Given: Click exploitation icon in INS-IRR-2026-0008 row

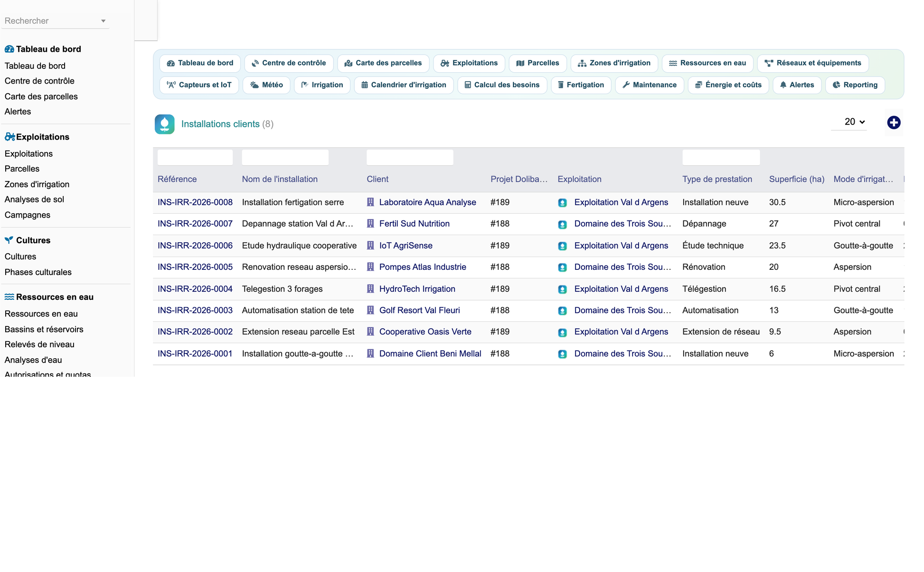Looking at the screenshot, I should click(x=562, y=203).
